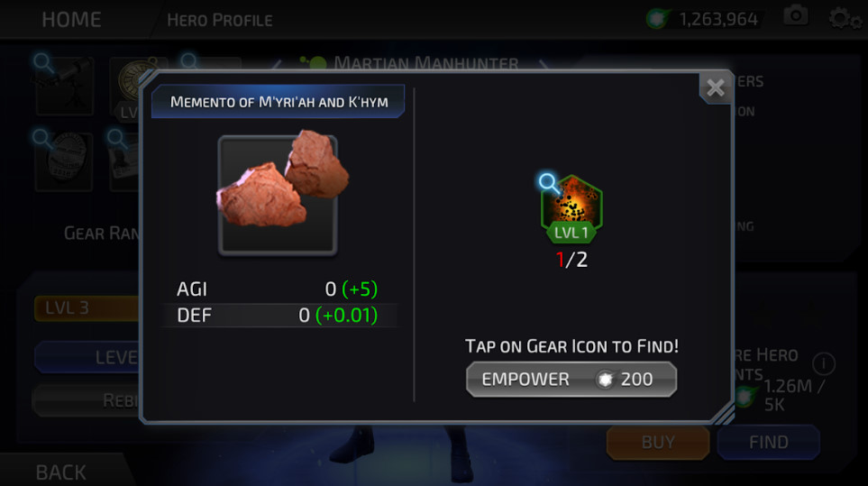Go to the HOME tab
This screenshot has height=486, width=868.
[71, 20]
